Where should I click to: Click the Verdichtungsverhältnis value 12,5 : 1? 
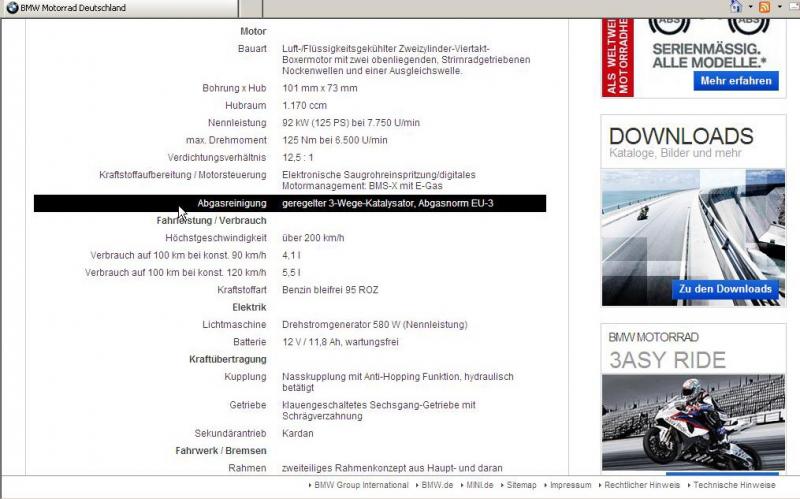[x=297, y=158]
